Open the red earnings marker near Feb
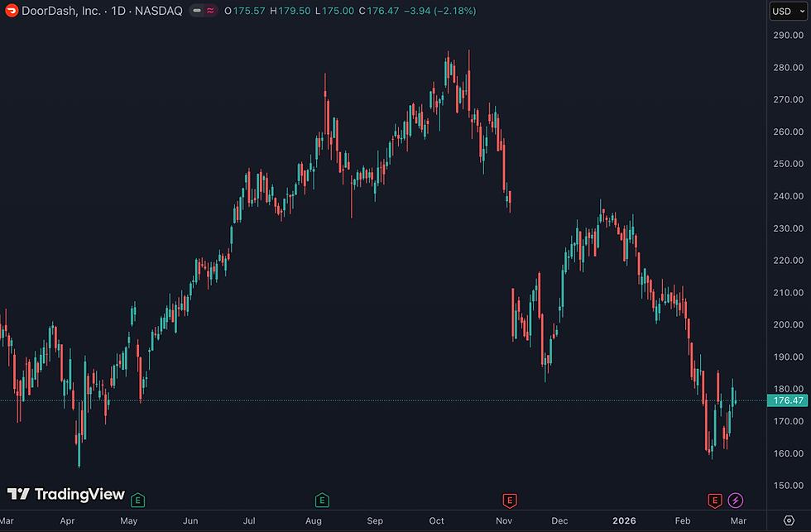 tap(715, 501)
